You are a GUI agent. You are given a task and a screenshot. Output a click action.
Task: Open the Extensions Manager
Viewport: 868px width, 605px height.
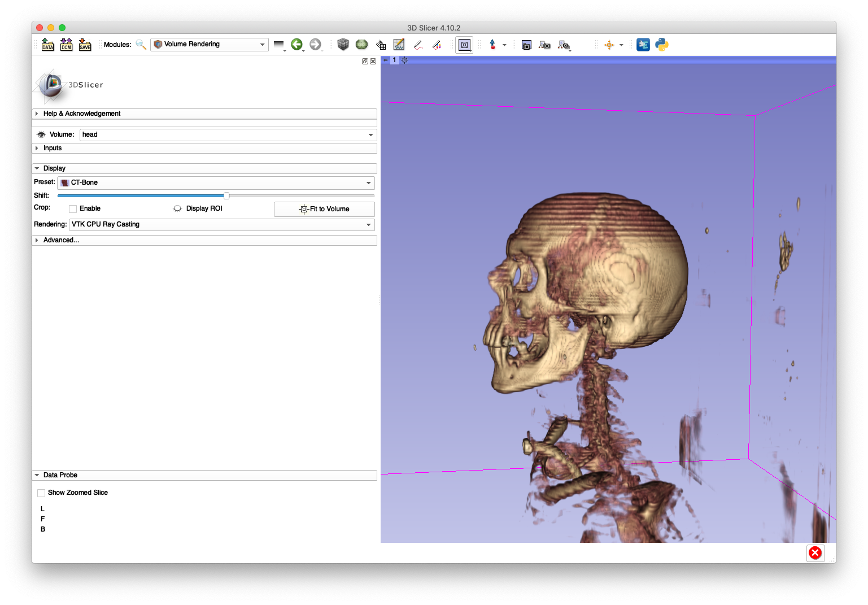643,44
